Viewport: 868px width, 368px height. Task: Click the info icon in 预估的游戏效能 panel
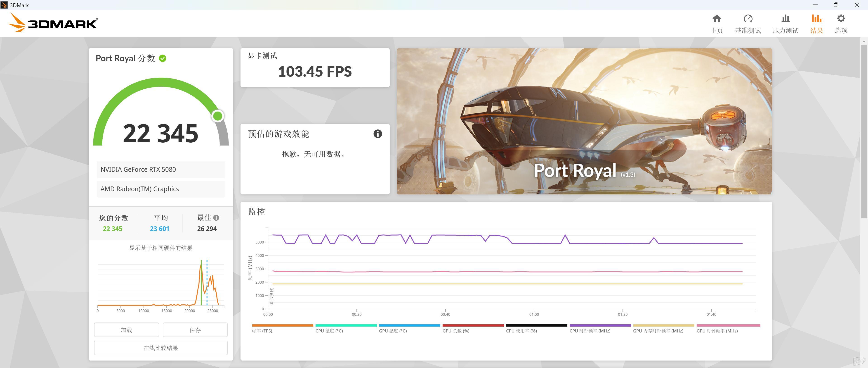click(377, 134)
